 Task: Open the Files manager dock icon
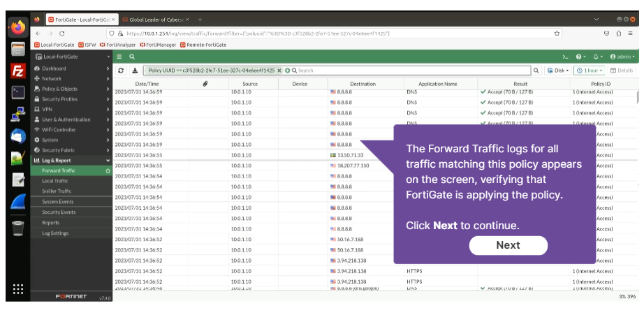click(18, 50)
